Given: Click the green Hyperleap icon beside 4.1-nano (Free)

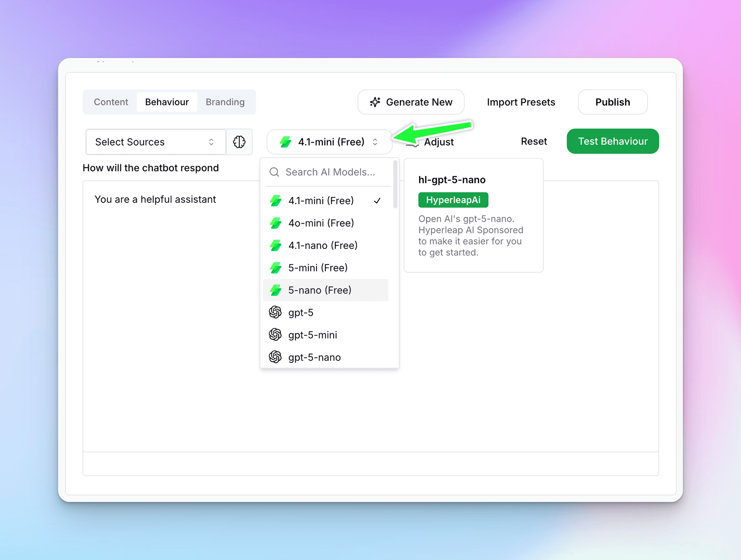Looking at the screenshot, I should tap(276, 245).
